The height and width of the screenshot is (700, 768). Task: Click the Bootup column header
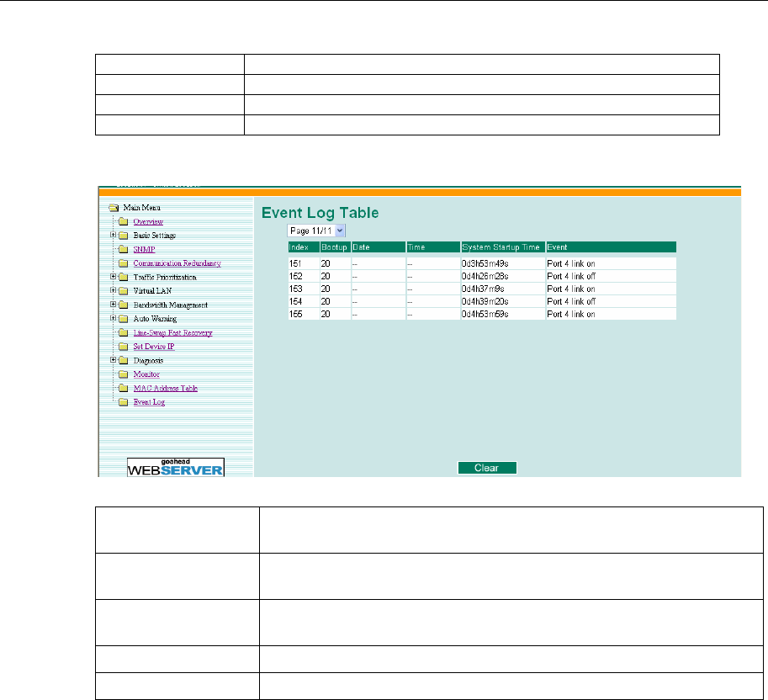coord(335,247)
